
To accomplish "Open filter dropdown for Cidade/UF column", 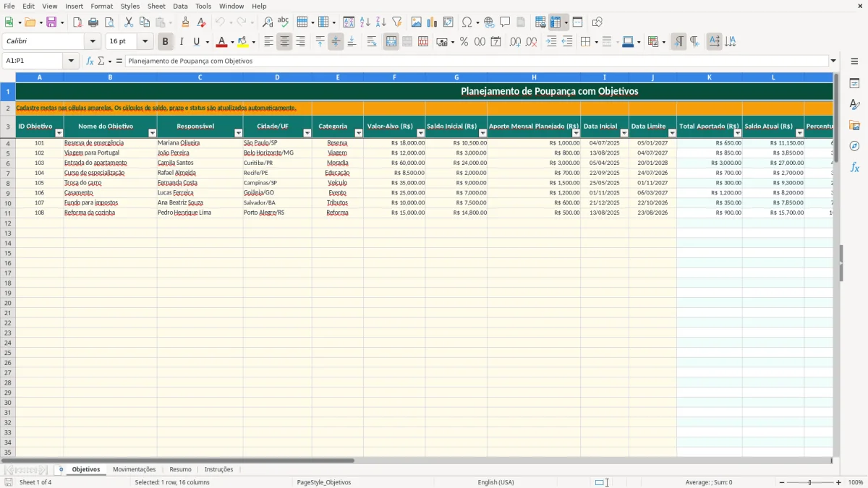I will click(307, 133).
